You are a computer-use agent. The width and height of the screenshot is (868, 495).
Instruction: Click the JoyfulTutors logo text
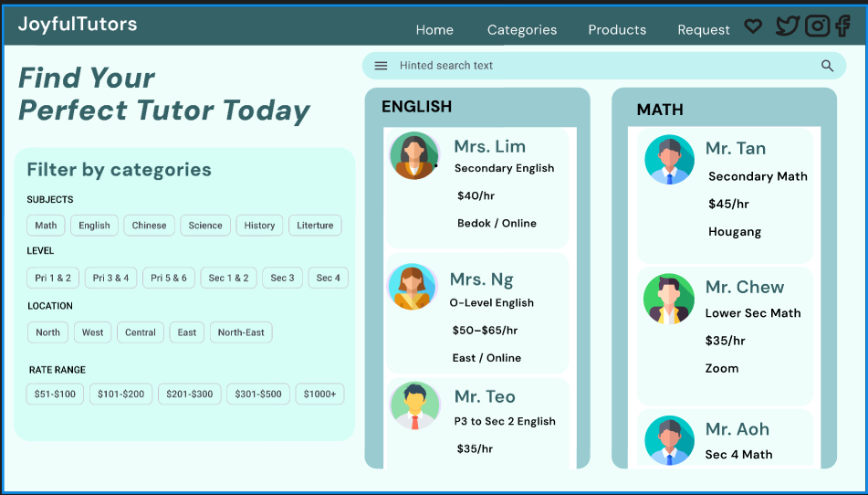tap(78, 25)
